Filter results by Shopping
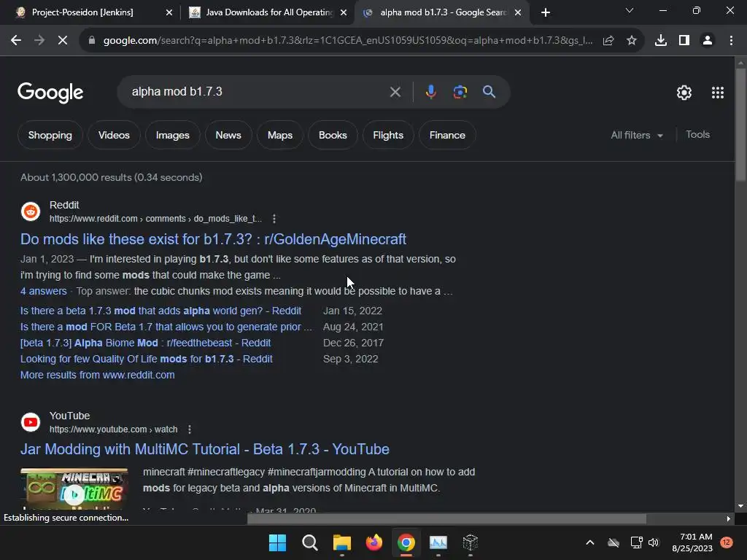Viewport: 747px width, 560px height. pyautogui.click(x=50, y=135)
